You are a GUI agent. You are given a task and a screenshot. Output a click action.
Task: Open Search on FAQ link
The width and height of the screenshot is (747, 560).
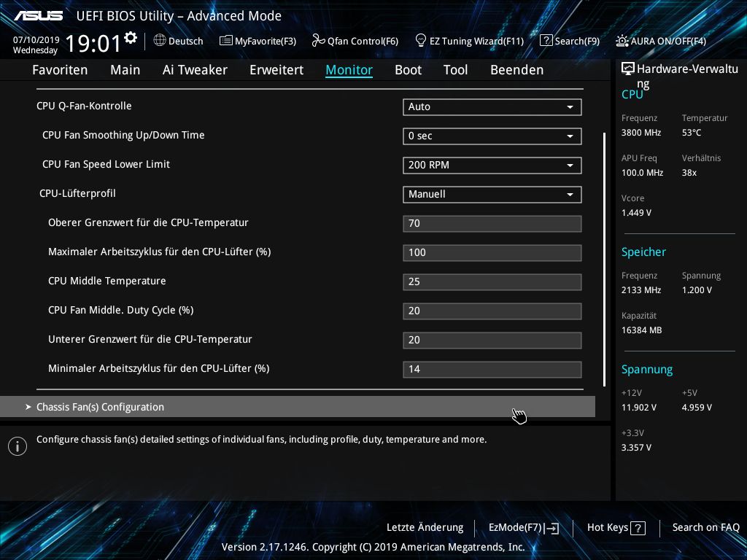pyautogui.click(x=705, y=528)
